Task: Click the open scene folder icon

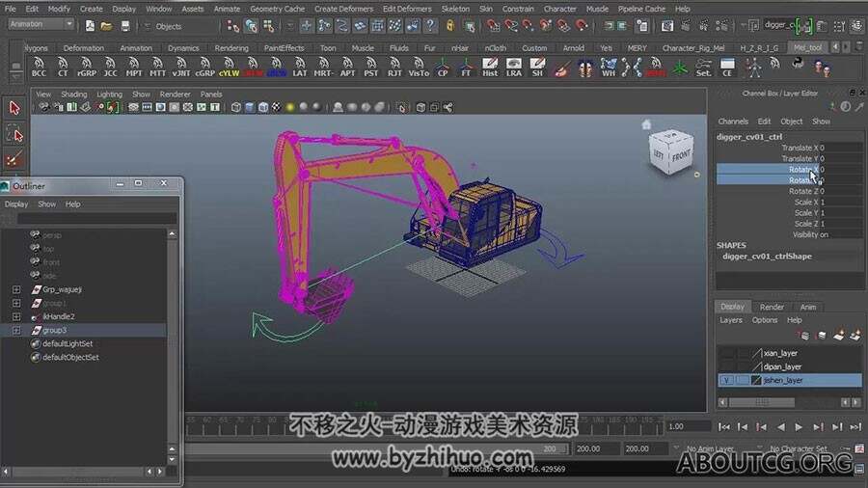Action: 107,26
